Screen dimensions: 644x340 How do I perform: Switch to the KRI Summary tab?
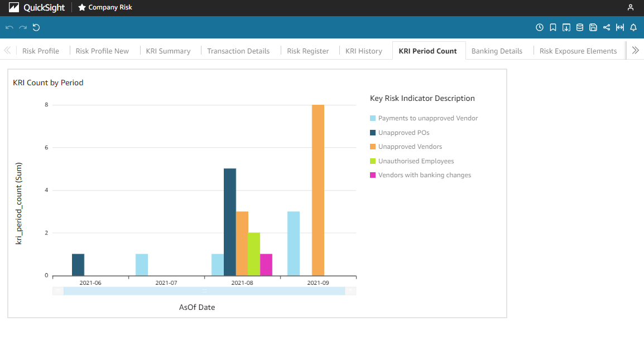click(168, 51)
